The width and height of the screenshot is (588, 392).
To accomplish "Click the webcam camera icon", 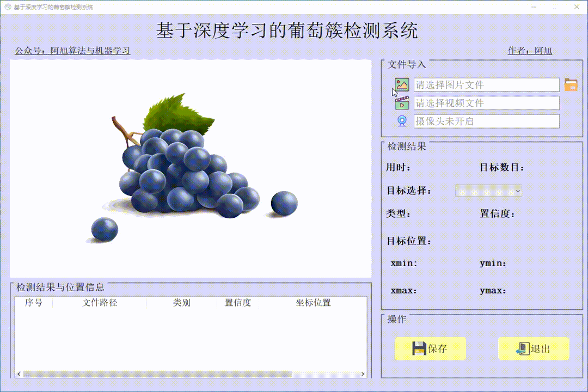I will [x=402, y=121].
